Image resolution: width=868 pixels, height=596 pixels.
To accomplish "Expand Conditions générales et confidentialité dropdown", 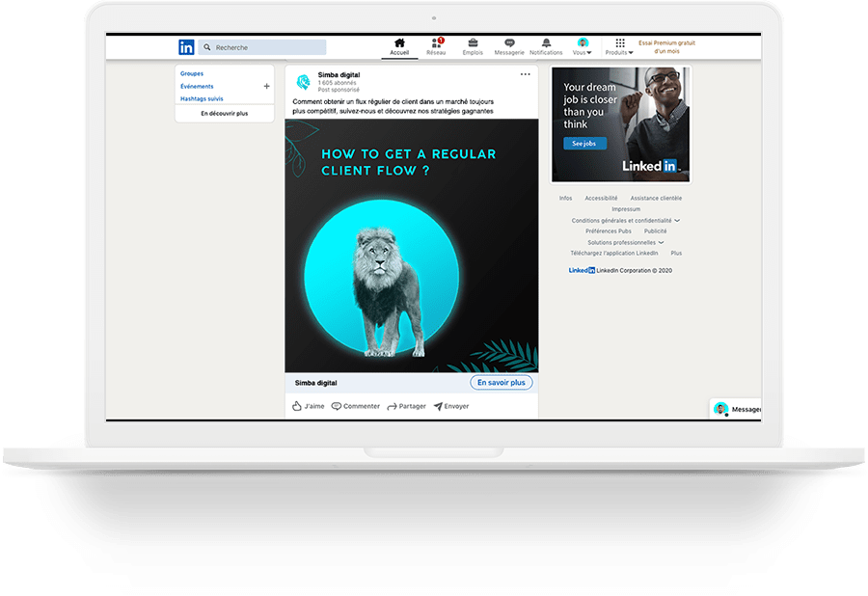I will pyautogui.click(x=626, y=220).
